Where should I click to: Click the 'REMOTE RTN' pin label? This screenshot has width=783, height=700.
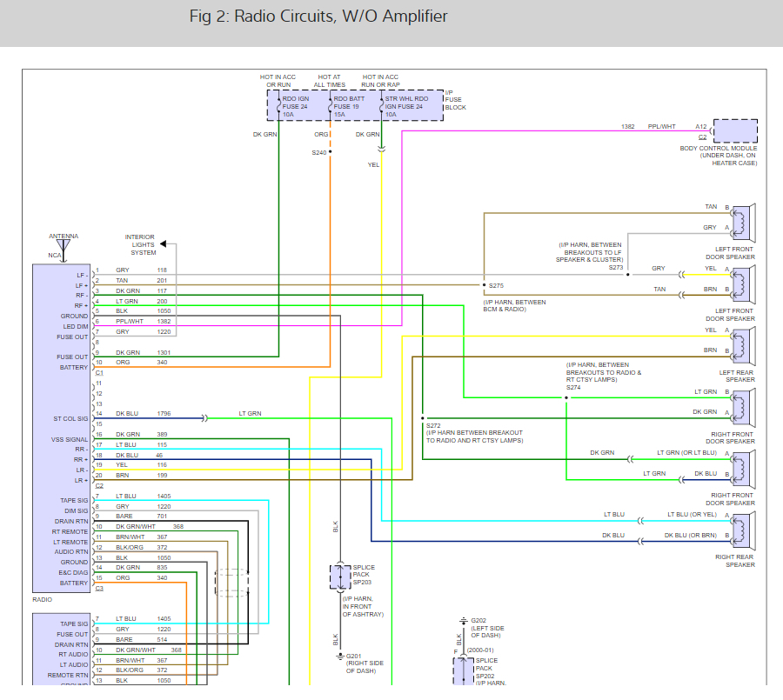pyautogui.click(x=68, y=675)
